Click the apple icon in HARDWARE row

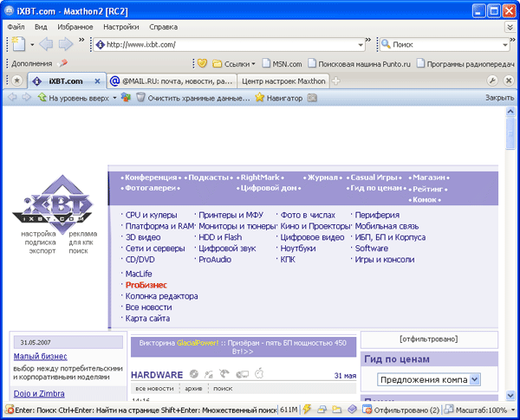pos(259,373)
